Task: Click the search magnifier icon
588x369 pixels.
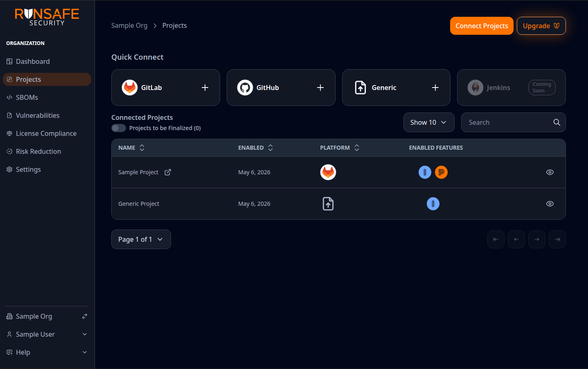Action: click(x=557, y=122)
